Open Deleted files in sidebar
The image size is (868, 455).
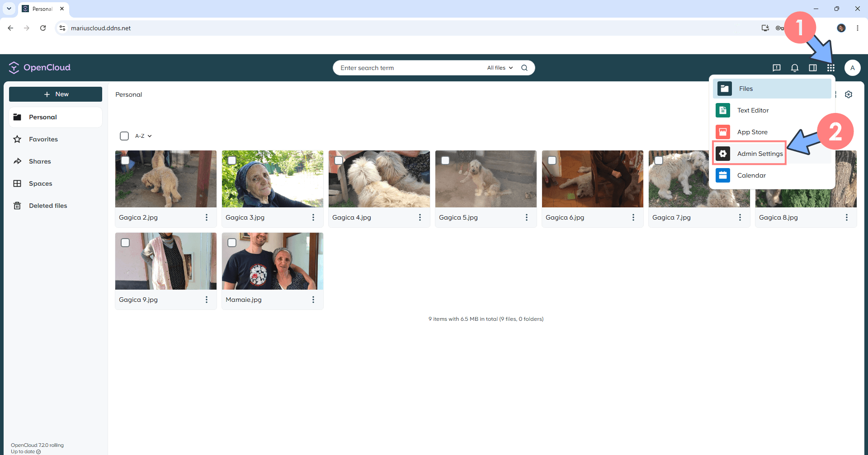[56, 206]
